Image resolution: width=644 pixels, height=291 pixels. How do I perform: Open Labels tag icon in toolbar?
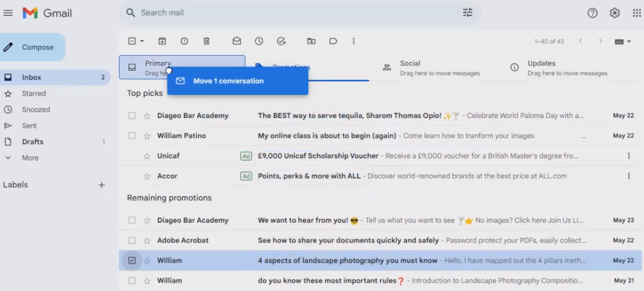tap(333, 41)
